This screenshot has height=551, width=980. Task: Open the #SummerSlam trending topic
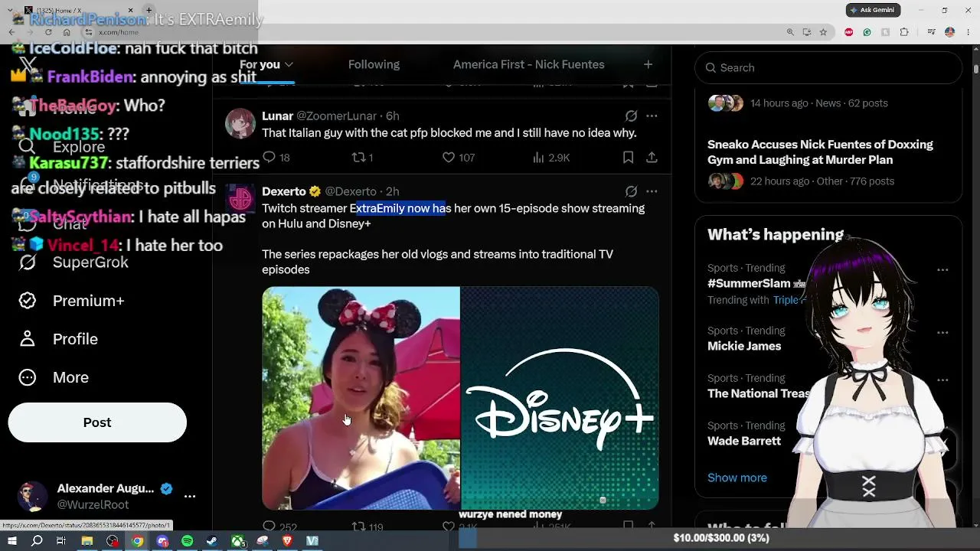(x=749, y=283)
